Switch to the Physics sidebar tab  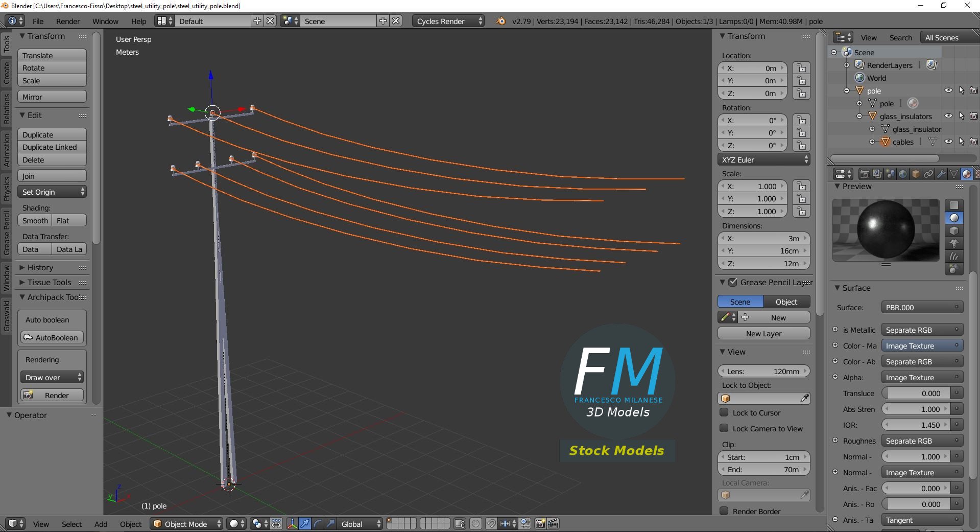point(6,188)
